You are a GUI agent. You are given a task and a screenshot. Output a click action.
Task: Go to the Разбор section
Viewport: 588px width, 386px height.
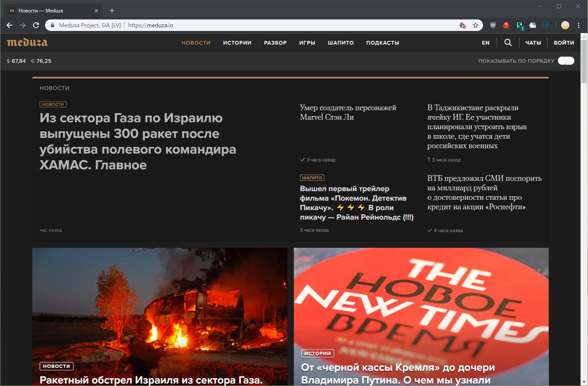pos(275,43)
